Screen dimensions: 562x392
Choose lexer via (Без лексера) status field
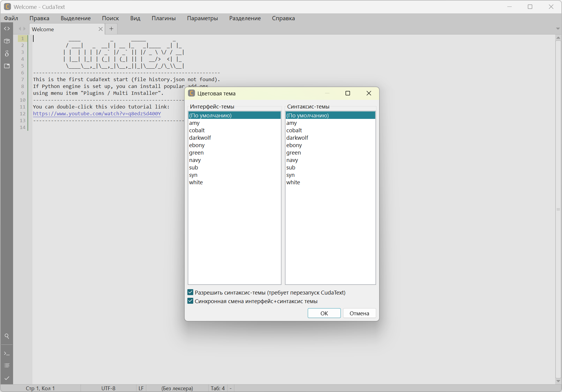[177, 388]
